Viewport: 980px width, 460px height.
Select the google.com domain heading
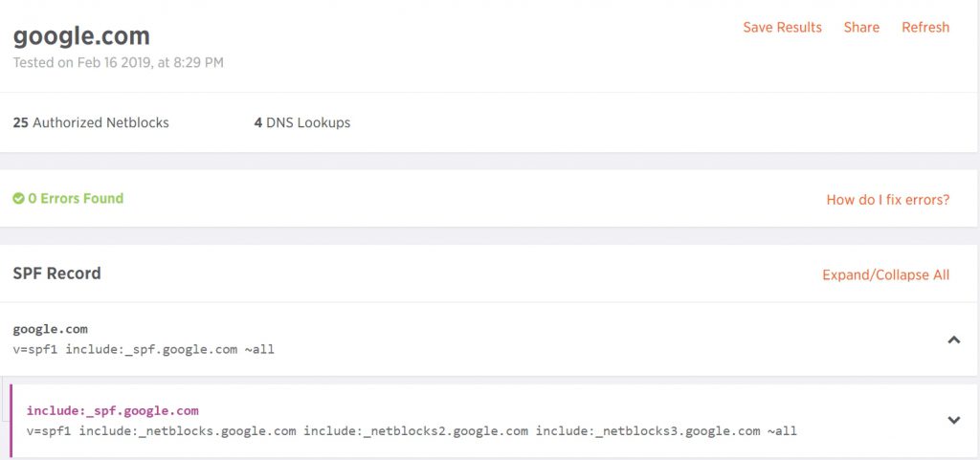click(x=81, y=37)
